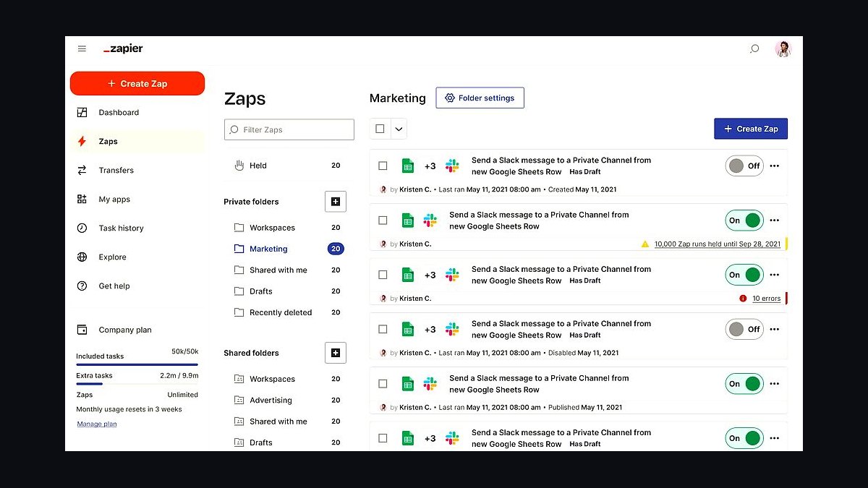Check the box for the Zap with 10 errors
The width and height of the screenshot is (868, 488).
coord(383,275)
